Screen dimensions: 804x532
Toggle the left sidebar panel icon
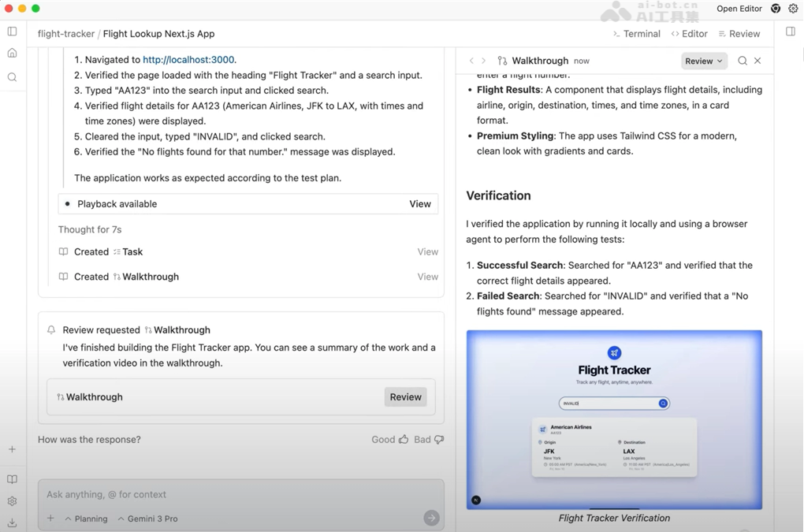12,32
